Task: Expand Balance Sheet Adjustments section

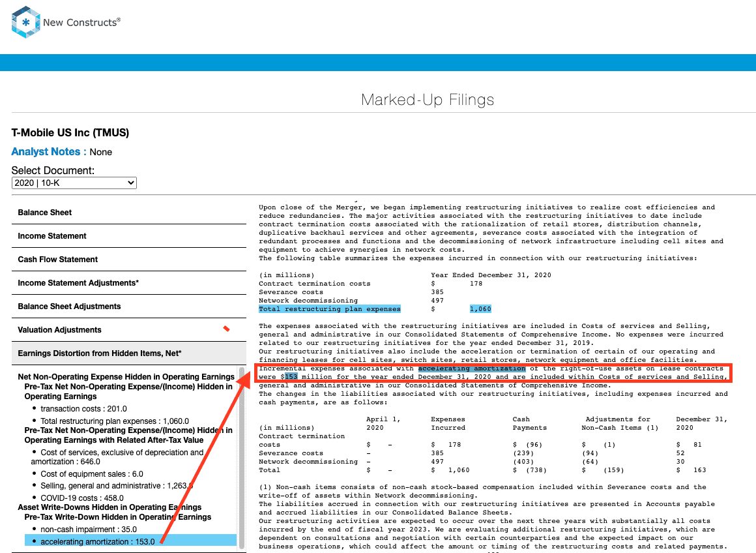Action: (129, 306)
